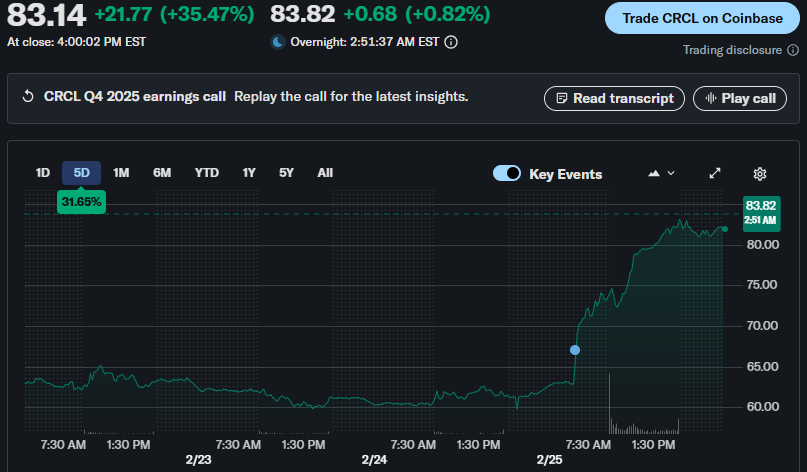This screenshot has height=472, width=807.
Task: Select 1Y time range
Action: point(249,173)
